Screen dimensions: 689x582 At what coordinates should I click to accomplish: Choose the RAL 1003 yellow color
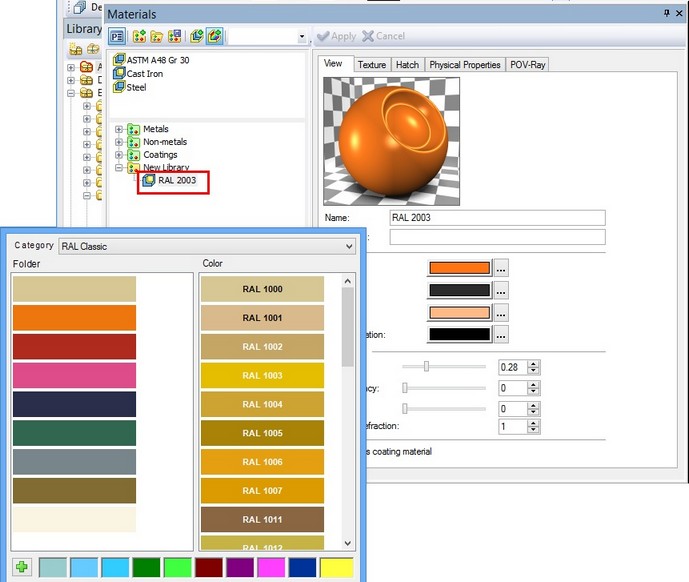tap(262, 376)
